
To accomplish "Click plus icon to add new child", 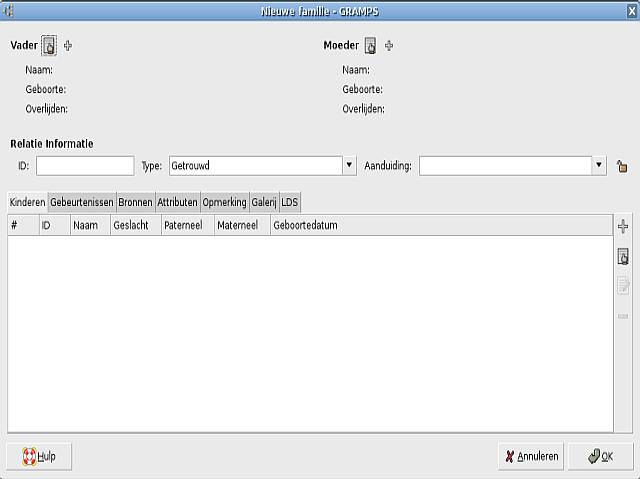I will pyautogui.click(x=623, y=227).
